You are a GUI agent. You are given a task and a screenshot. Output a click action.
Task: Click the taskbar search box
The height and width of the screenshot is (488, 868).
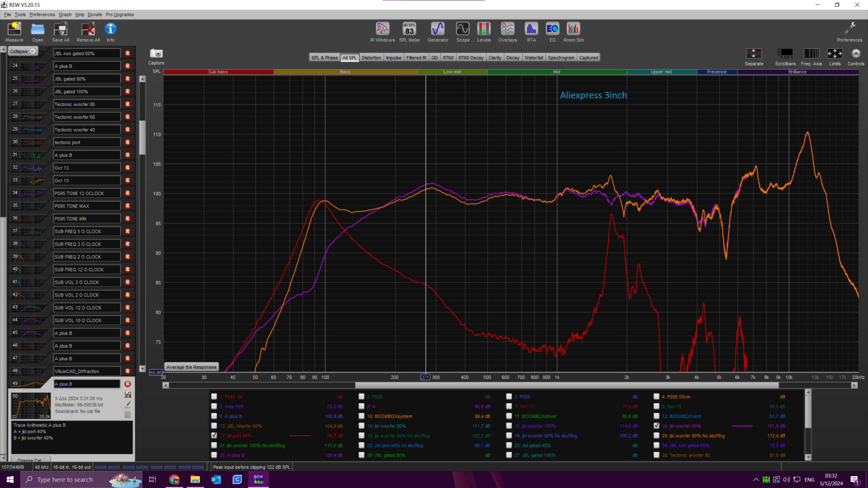pos(81,480)
